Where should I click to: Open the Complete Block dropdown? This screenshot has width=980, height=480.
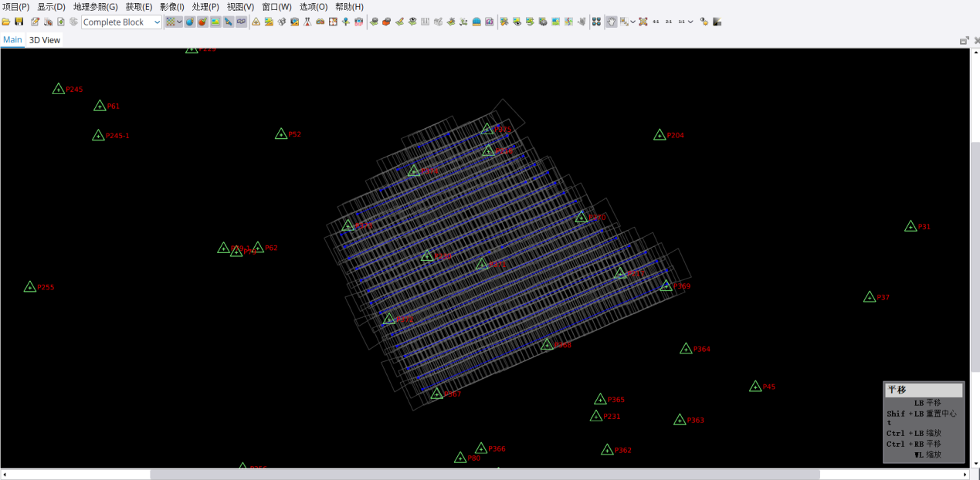click(x=121, y=22)
